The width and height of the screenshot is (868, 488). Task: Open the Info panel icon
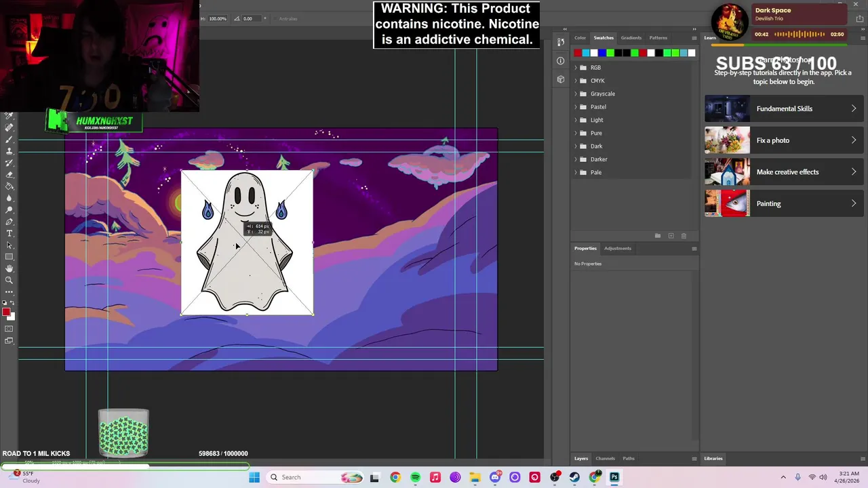560,61
